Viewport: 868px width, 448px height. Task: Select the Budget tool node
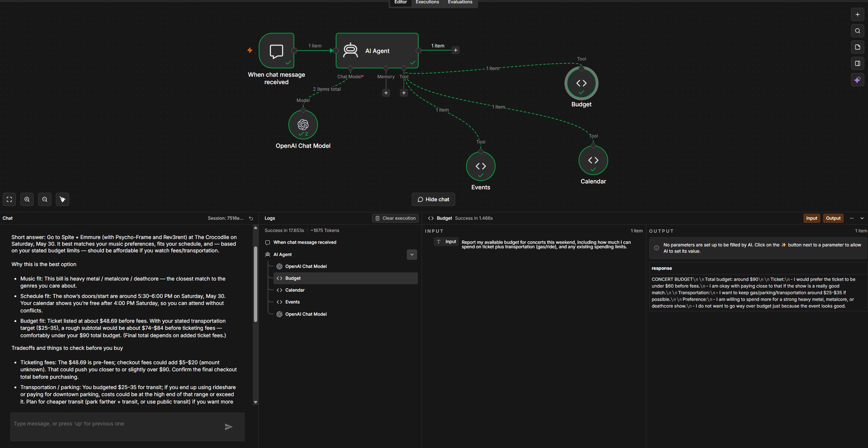click(581, 83)
